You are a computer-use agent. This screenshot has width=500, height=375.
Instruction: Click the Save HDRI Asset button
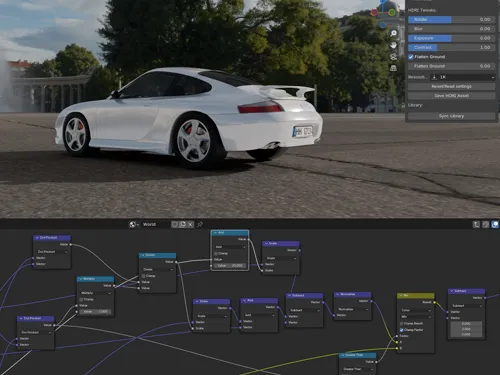pyautogui.click(x=451, y=96)
